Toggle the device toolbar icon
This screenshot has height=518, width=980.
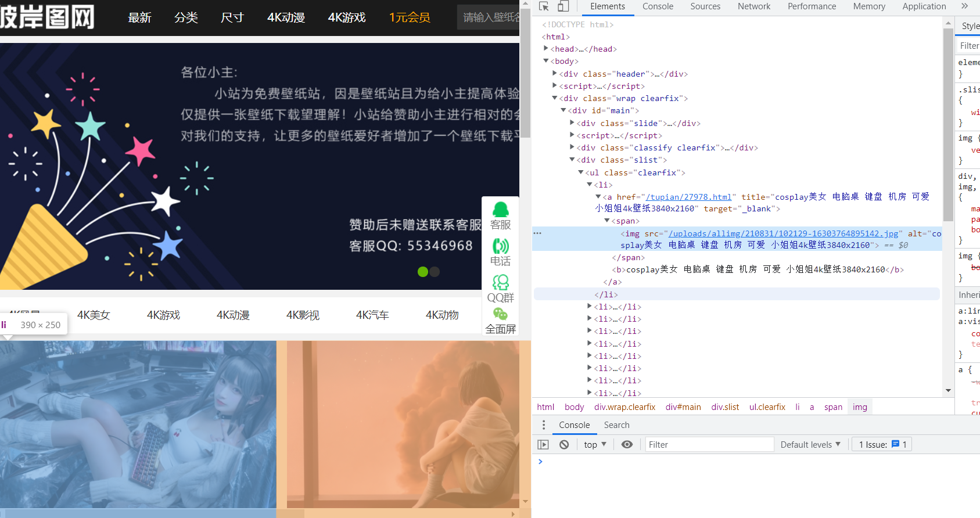click(x=563, y=6)
